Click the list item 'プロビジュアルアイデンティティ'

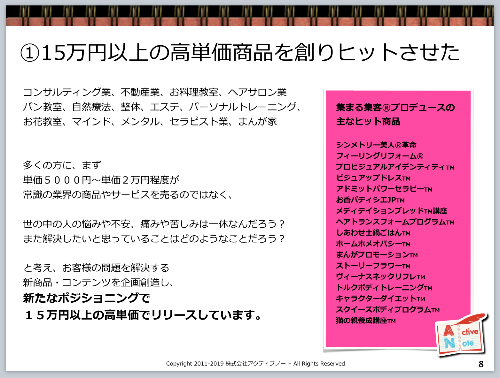pos(395,167)
